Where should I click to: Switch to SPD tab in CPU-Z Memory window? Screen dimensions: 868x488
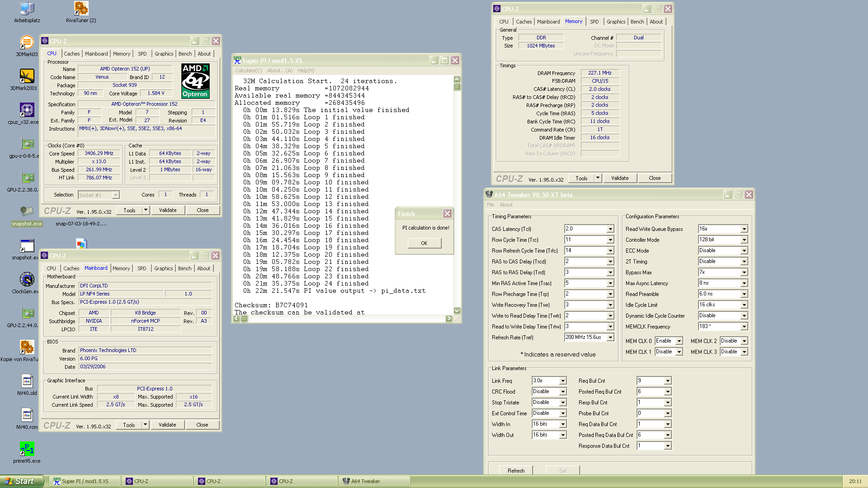[x=594, y=22]
